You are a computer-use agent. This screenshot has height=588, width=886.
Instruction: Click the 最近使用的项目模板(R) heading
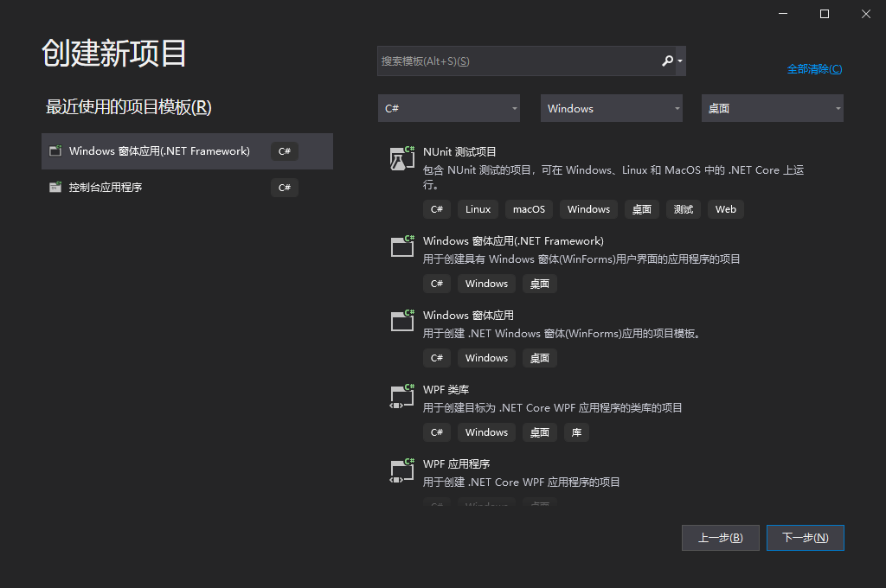(128, 106)
